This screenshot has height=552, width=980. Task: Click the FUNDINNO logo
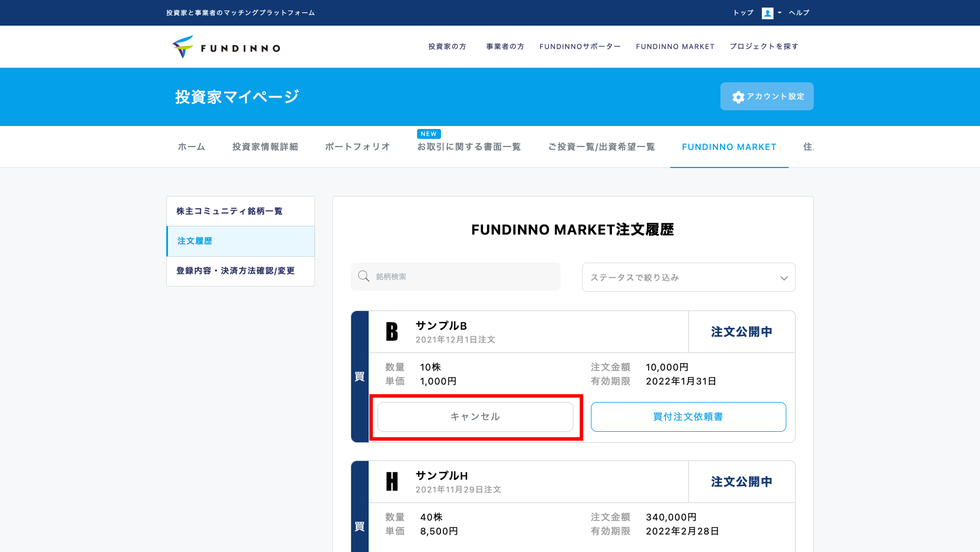226,47
